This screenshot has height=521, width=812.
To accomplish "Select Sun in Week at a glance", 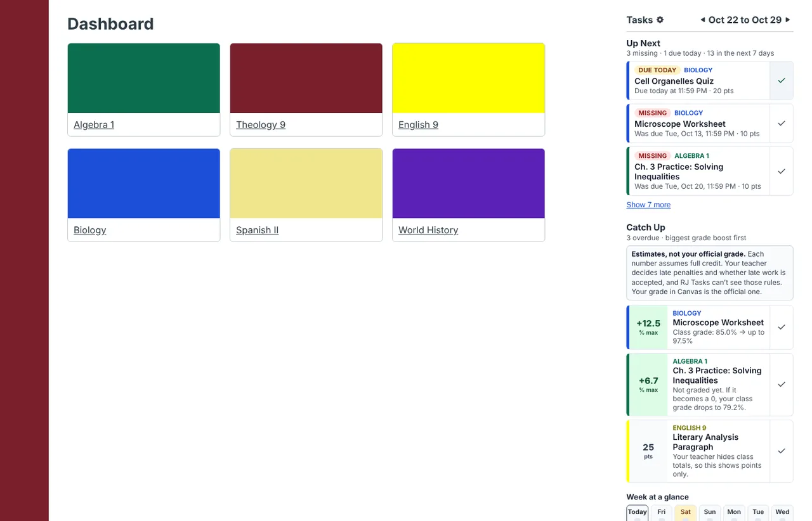I will (710, 513).
